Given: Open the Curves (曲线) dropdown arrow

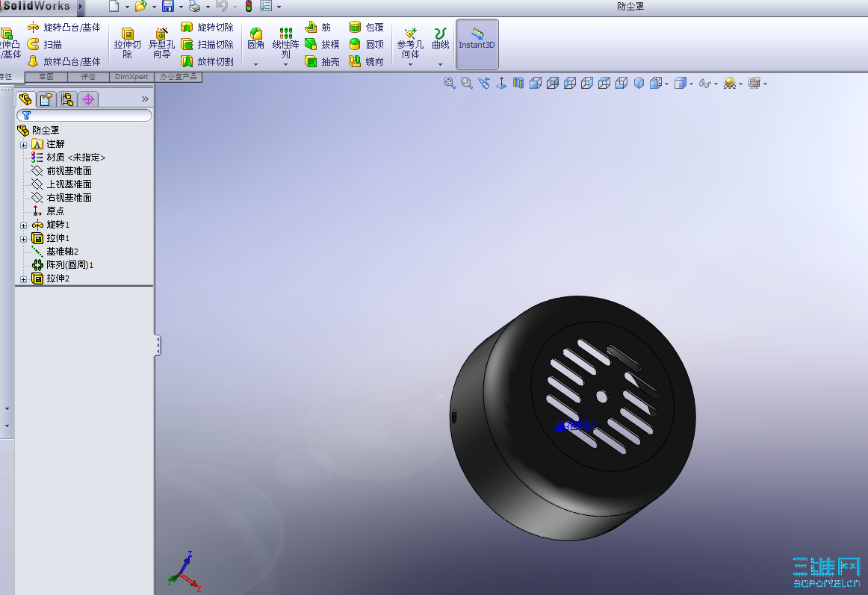Looking at the screenshot, I should [x=441, y=65].
